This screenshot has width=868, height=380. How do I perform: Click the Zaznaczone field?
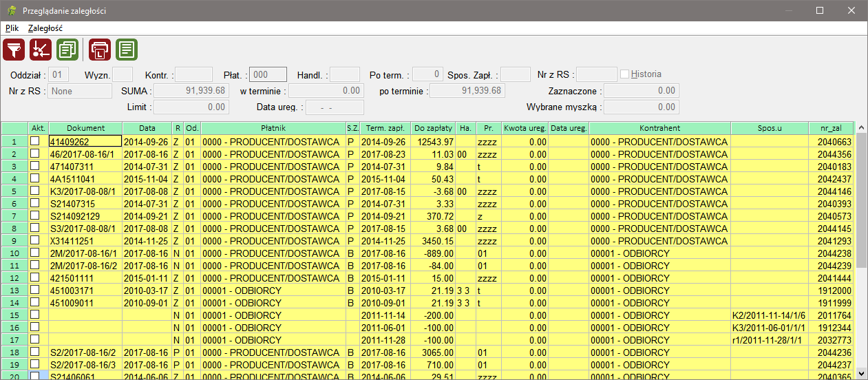pos(642,91)
